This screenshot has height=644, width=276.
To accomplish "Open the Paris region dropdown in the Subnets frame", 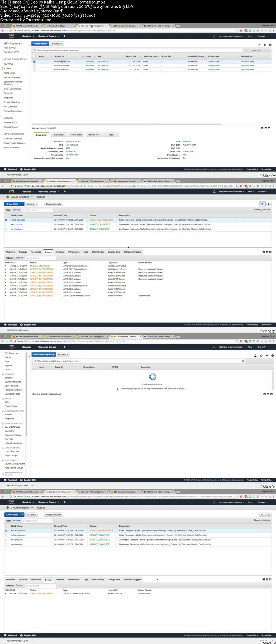I will tap(251, 36).
